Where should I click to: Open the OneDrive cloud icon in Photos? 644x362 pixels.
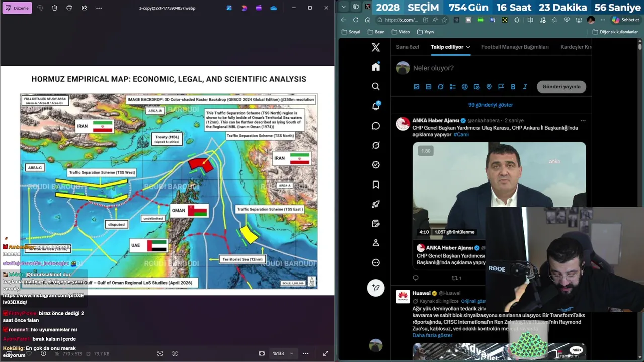pyautogui.click(x=273, y=8)
